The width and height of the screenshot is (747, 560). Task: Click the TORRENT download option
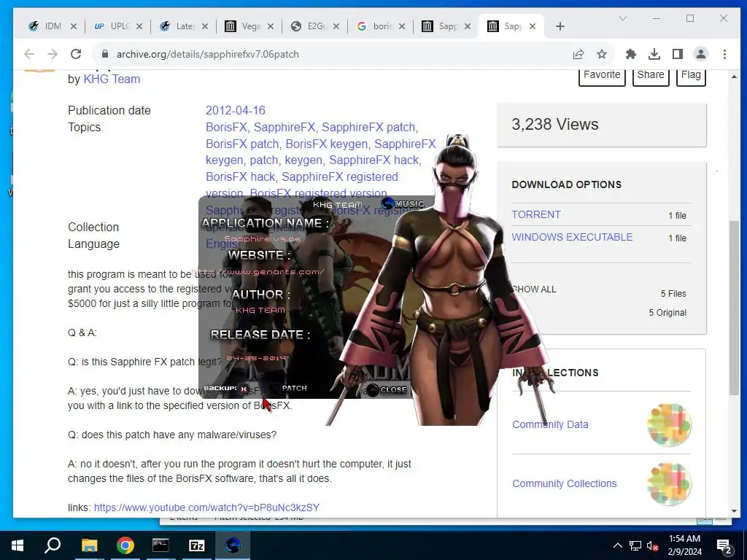click(536, 215)
